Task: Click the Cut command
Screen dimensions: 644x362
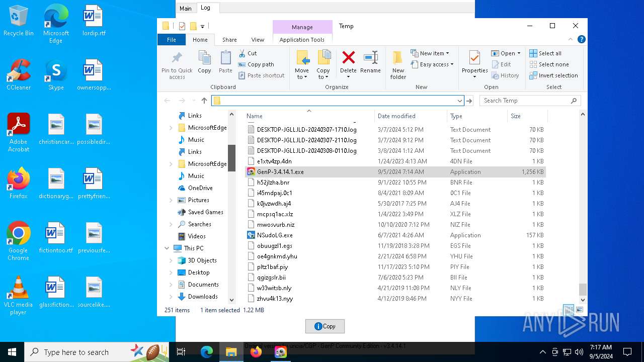Action: point(247,53)
